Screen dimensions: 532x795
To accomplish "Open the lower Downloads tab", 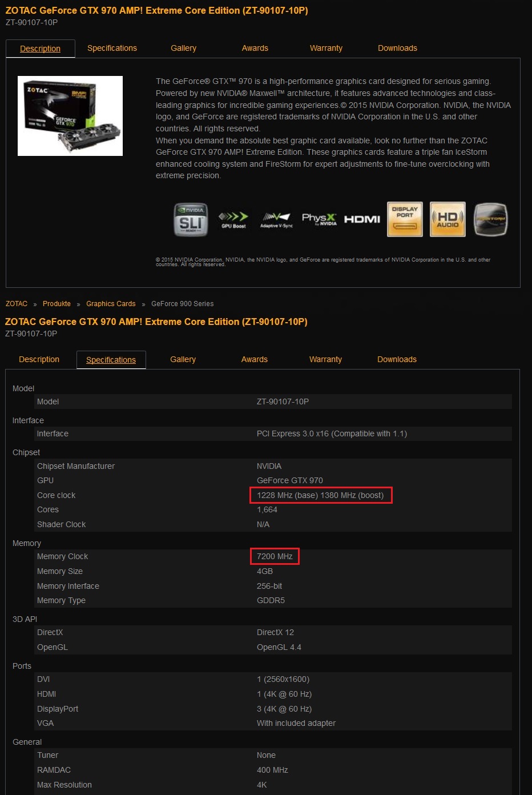I will point(397,359).
